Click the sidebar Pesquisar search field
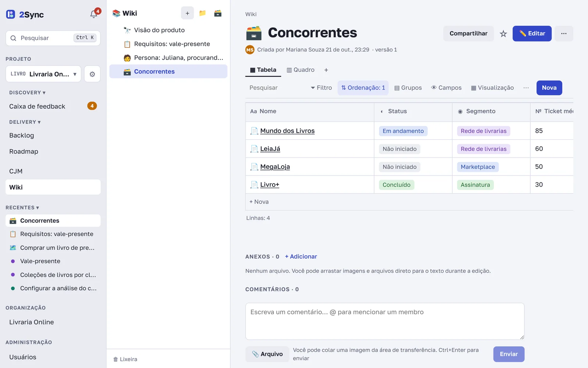Image resolution: width=588 pixels, height=368 pixels. [53, 38]
